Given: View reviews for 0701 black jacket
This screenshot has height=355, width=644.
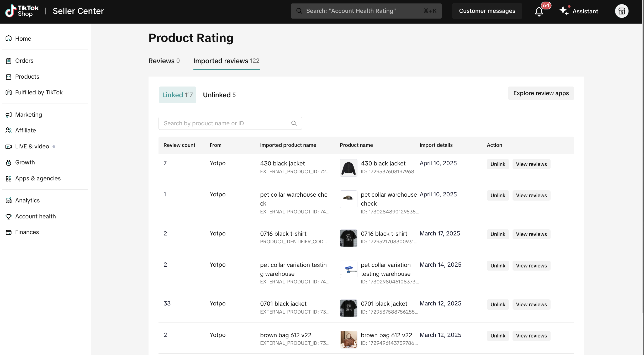Looking at the screenshot, I should 531,305.
